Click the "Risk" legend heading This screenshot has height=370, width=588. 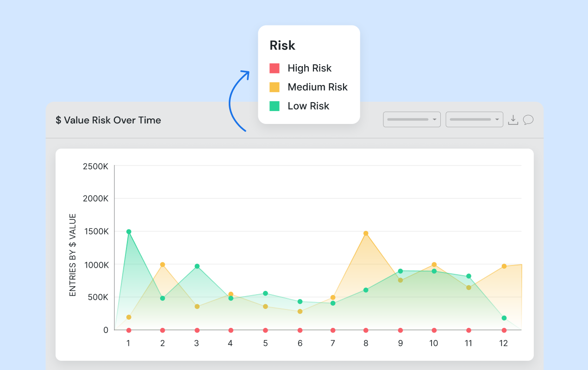282,45
